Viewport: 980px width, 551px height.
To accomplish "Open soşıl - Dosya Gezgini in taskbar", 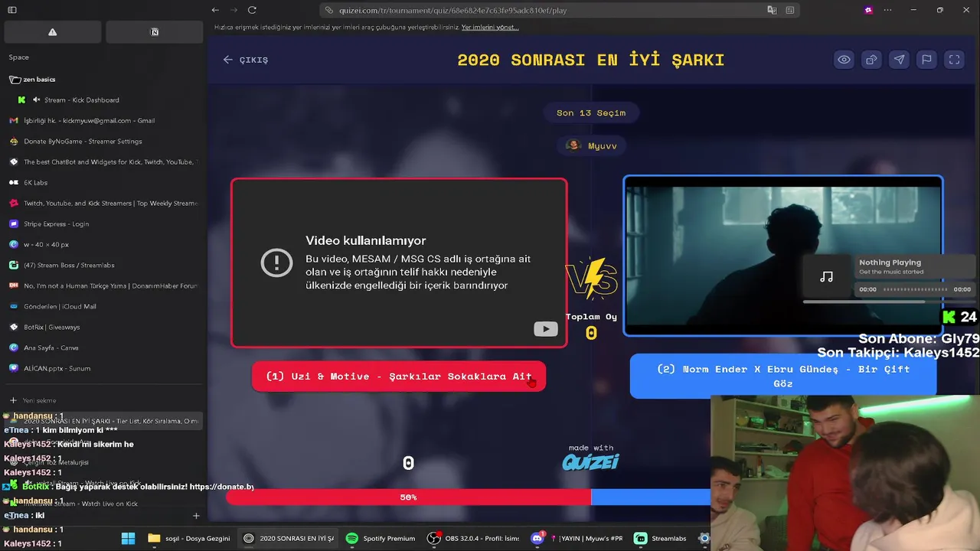I will tap(189, 539).
